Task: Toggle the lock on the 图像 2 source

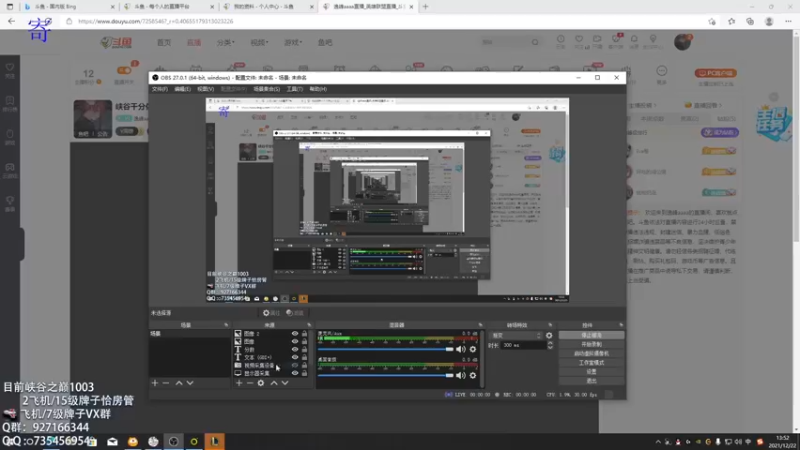Action: pos(305,334)
